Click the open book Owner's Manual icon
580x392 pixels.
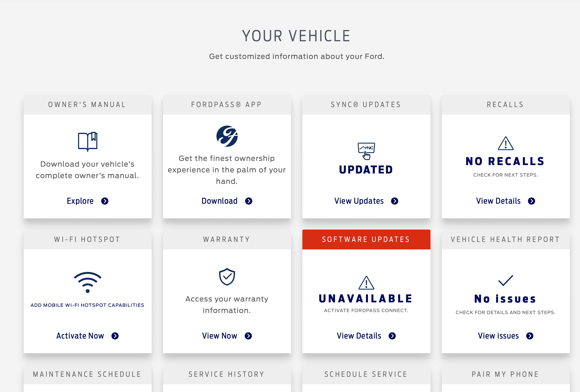pyautogui.click(x=88, y=141)
